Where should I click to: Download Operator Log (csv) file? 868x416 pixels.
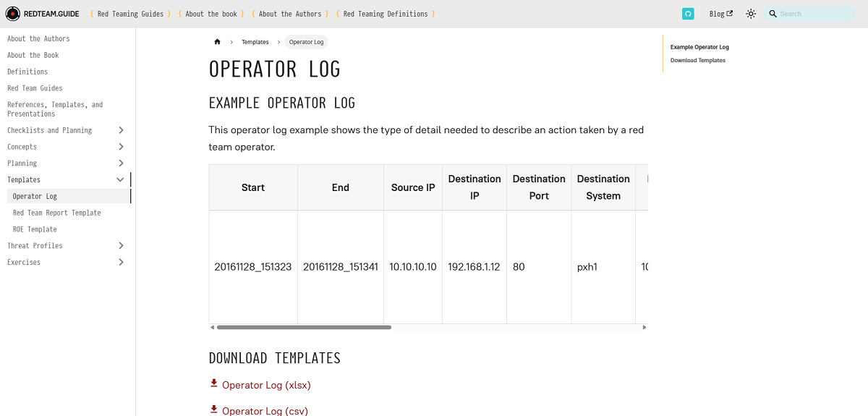(x=265, y=411)
